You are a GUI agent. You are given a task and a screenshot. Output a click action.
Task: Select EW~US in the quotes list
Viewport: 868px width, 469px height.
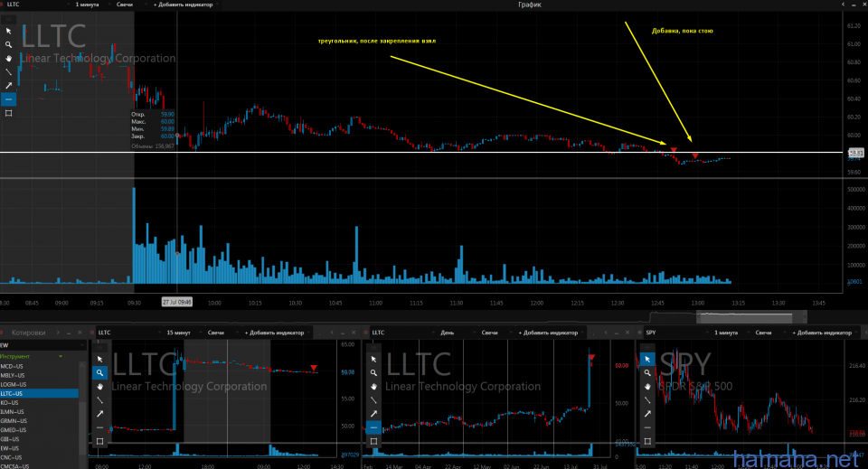[39, 448]
